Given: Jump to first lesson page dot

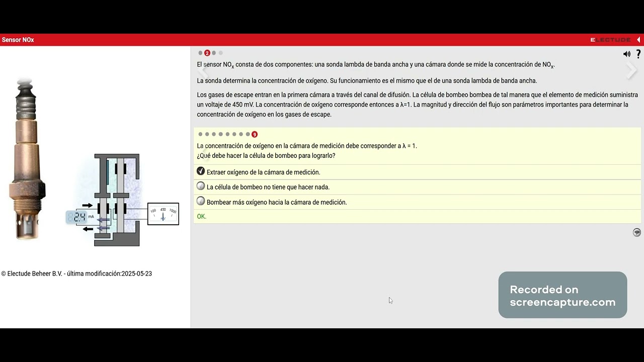Looking at the screenshot, I should tap(200, 53).
